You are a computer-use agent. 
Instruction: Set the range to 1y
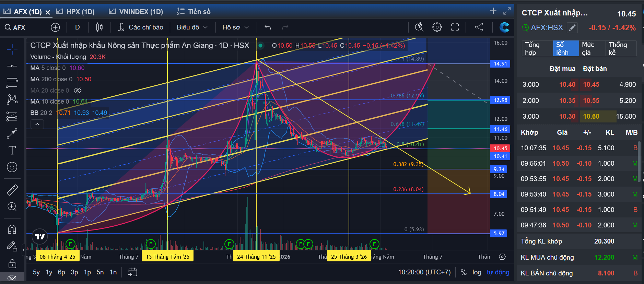49,272
